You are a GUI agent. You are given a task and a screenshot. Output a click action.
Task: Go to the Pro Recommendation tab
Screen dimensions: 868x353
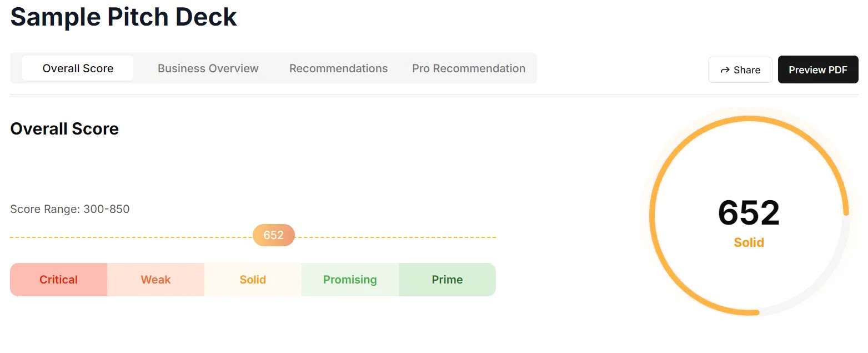click(x=468, y=68)
